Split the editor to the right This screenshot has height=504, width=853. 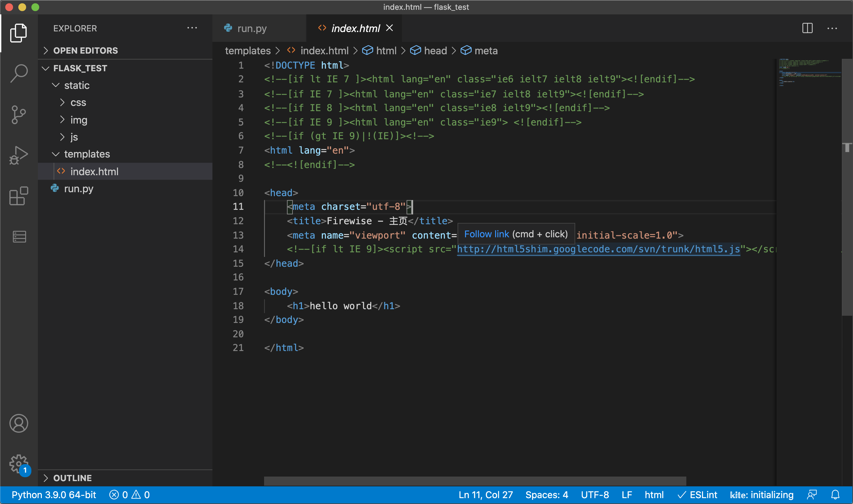[807, 28]
